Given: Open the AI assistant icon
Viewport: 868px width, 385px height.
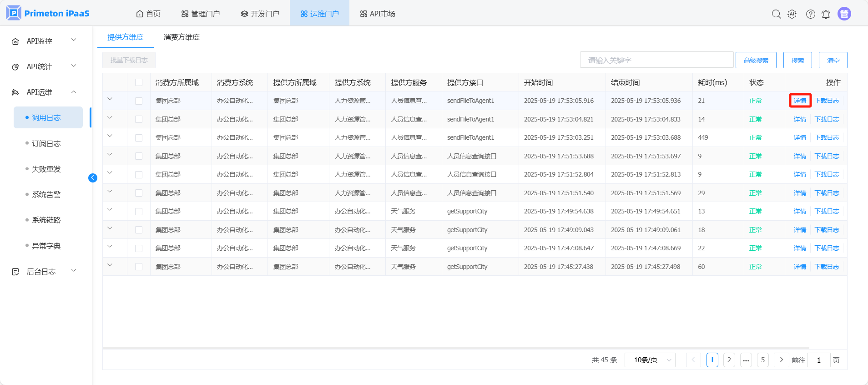Looking at the screenshot, I should 792,14.
